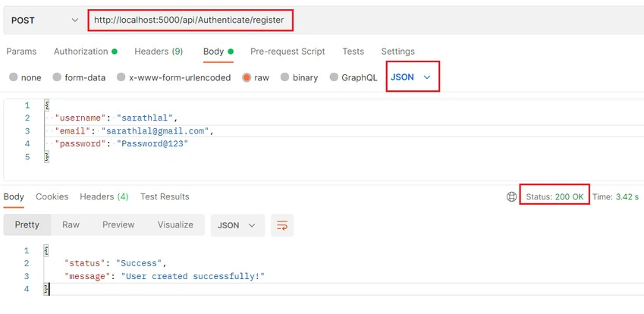The width and height of the screenshot is (644, 314).
Task: Open the Pre-request Script tab
Action: coord(287,52)
